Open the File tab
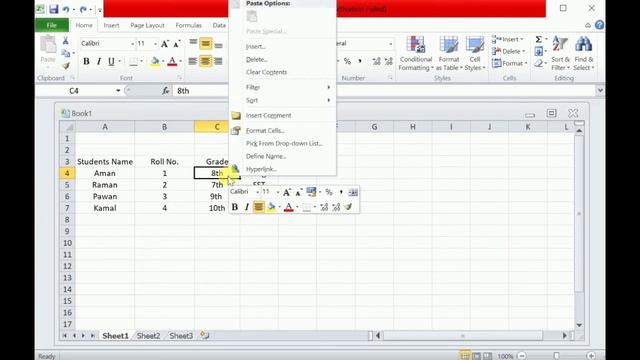The width and height of the screenshot is (640, 360). [52, 25]
